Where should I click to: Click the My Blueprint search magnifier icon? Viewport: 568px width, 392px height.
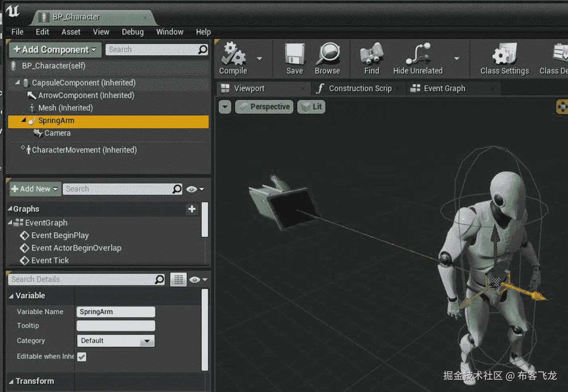pos(177,189)
